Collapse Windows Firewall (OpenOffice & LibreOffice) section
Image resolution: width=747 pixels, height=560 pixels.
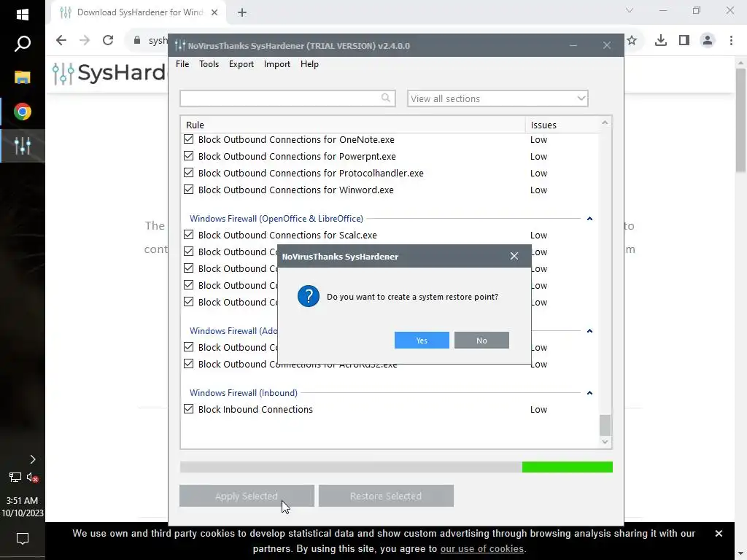click(589, 219)
